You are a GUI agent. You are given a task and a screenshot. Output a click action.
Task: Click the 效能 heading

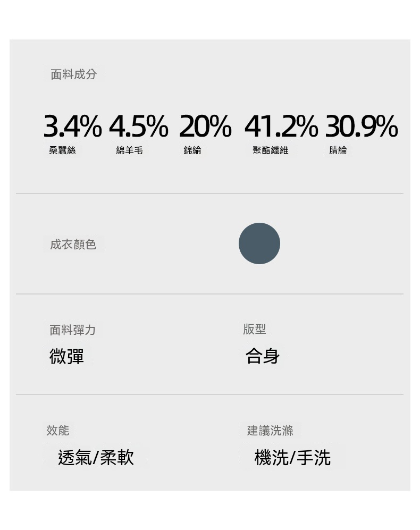57,431
